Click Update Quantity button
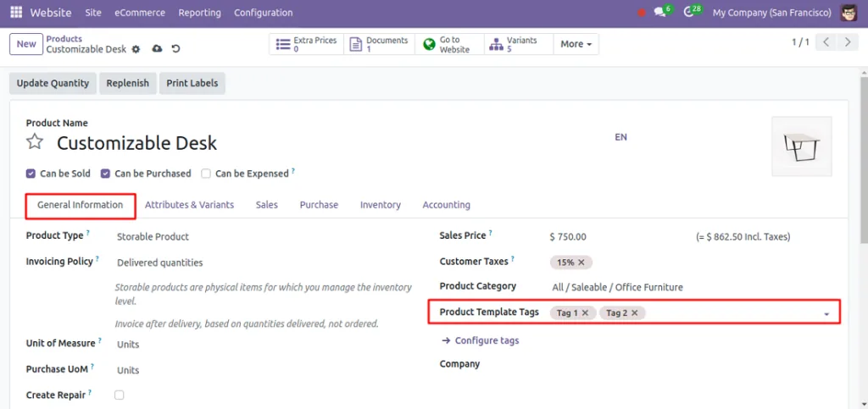This screenshot has width=868, height=409. pyautogui.click(x=53, y=84)
